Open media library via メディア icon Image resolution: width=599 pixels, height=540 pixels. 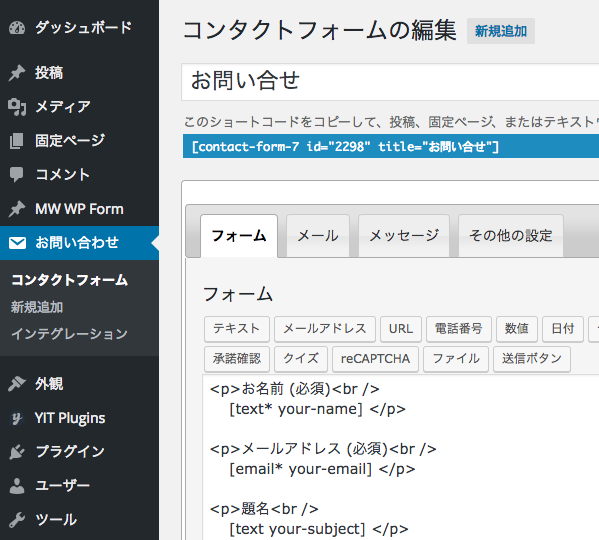click(17, 107)
